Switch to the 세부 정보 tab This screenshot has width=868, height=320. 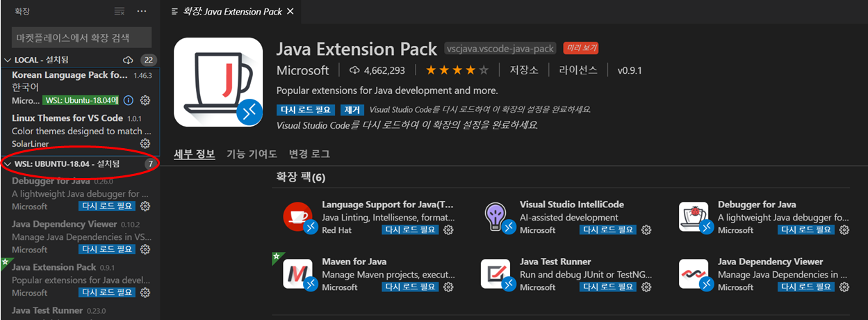[x=194, y=154]
